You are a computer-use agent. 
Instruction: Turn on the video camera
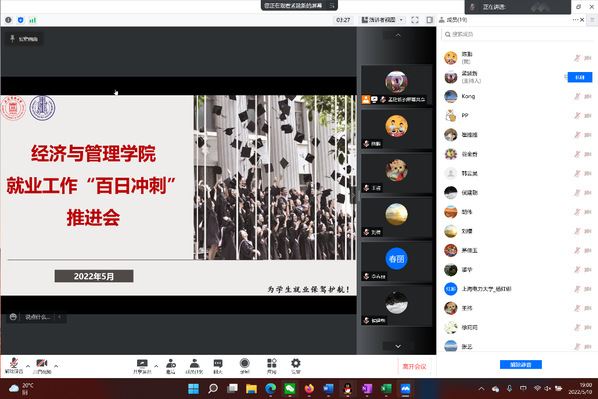[42, 365]
